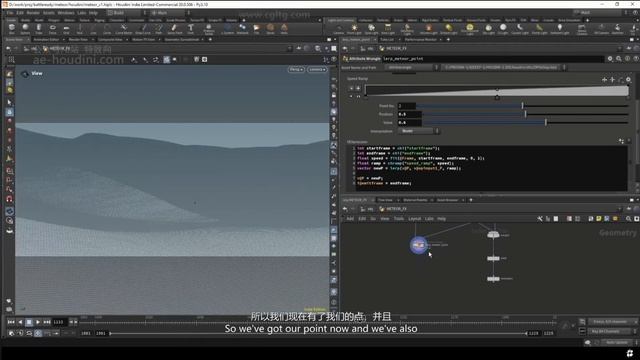Add a Point Light from the shelf

(x=354, y=29)
